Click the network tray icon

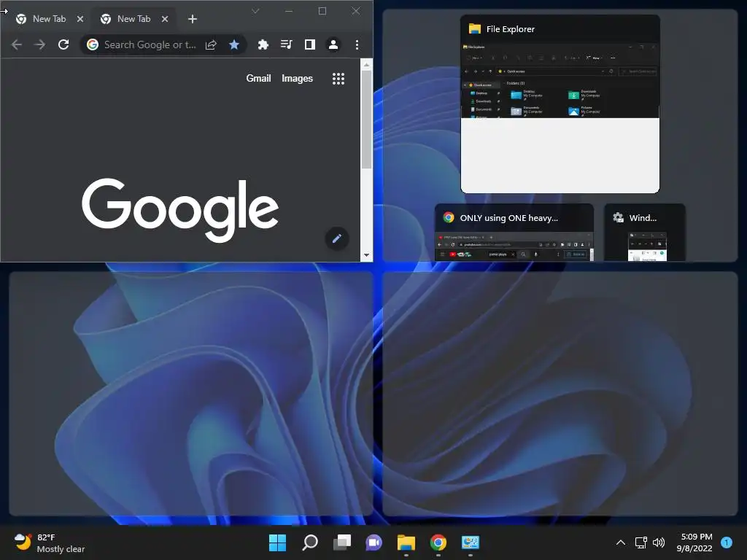(x=640, y=542)
